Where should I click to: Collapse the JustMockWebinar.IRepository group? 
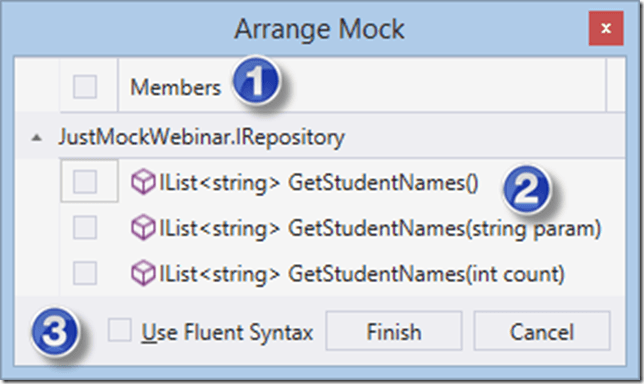coord(37,138)
